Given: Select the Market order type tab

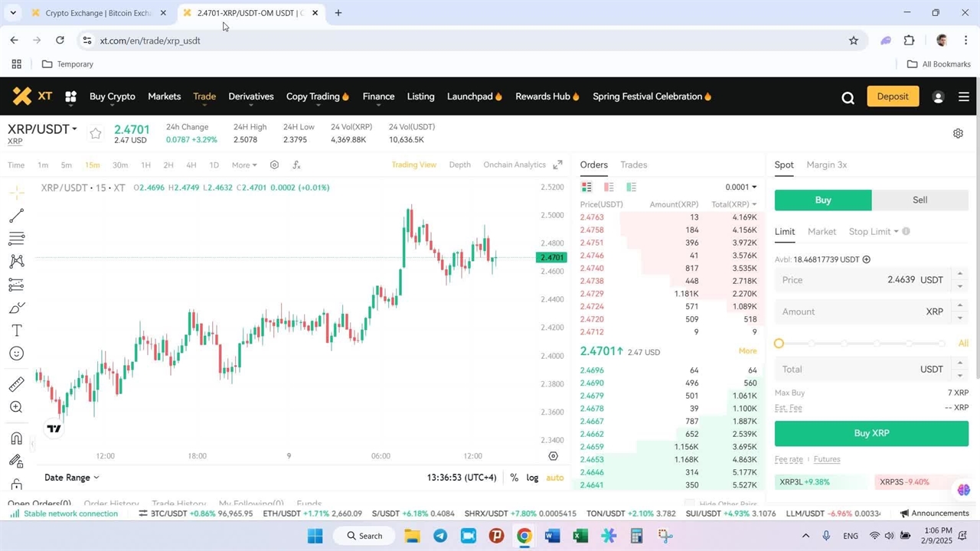Looking at the screenshot, I should click(822, 232).
